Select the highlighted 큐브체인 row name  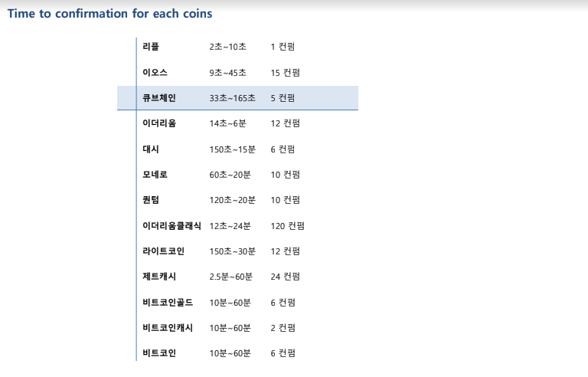coord(159,98)
